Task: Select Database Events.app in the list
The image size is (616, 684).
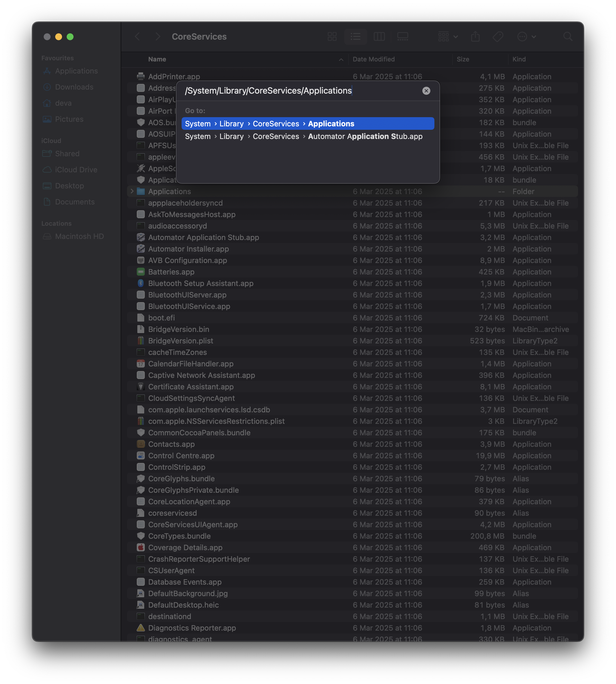Action: 352,582
